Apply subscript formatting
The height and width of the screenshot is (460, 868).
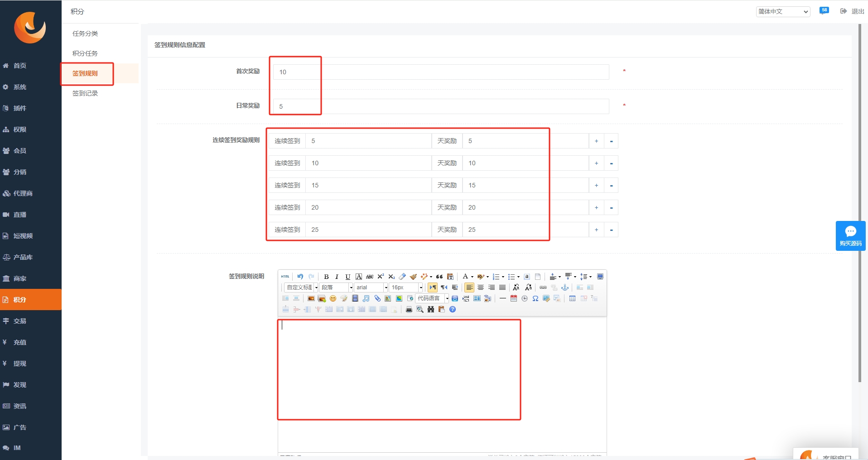[391, 277]
